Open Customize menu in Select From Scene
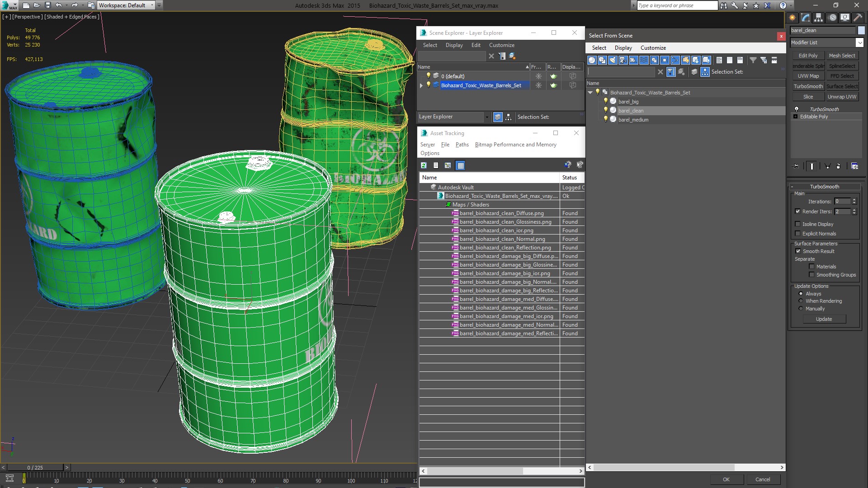The width and height of the screenshot is (868, 488). coord(653,48)
